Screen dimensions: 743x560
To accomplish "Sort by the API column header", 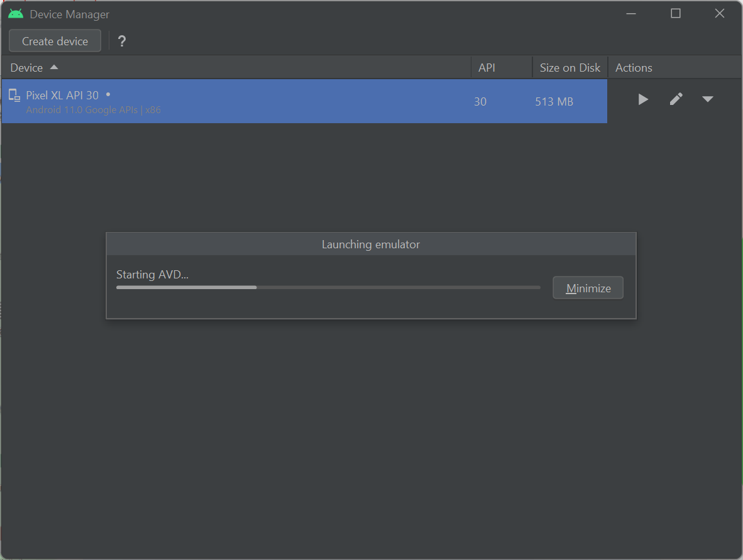I will [502, 68].
